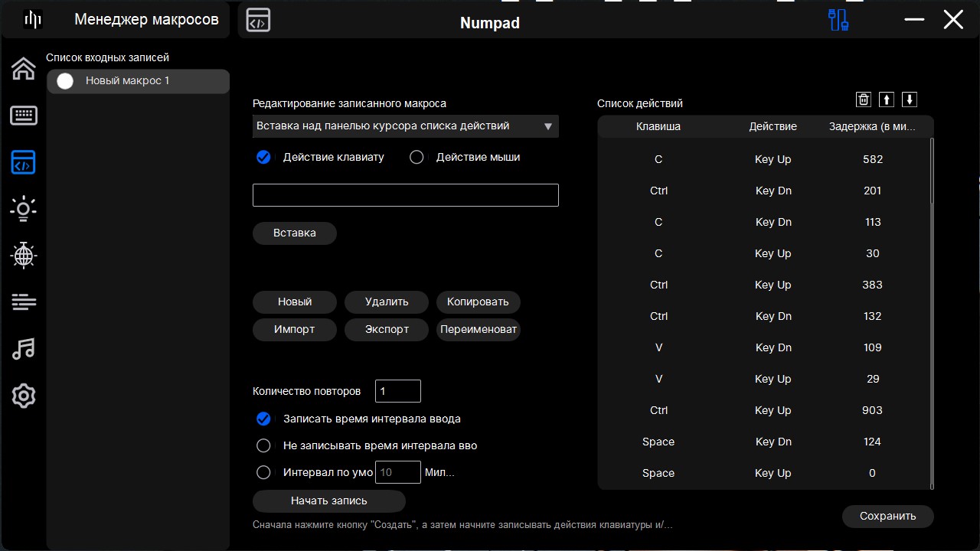Screen dimensions: 980x551
Task: Select the Space Key Dn row with delay 124
Action: pos(763,442)
